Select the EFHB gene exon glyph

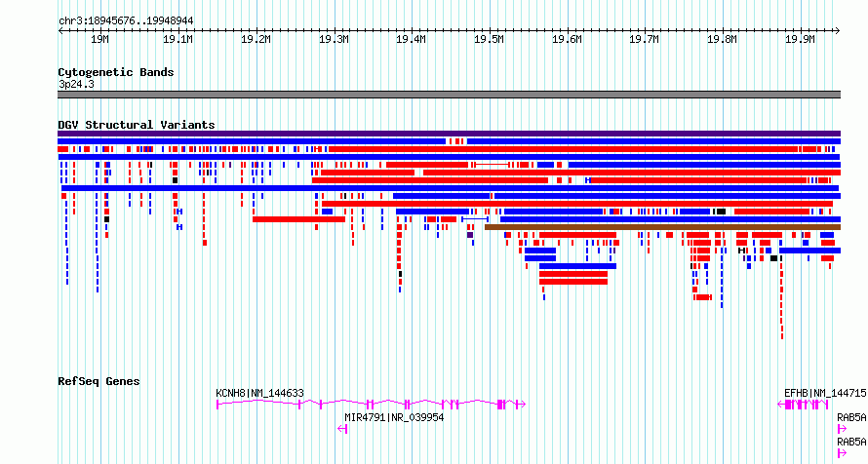point(803,405)
